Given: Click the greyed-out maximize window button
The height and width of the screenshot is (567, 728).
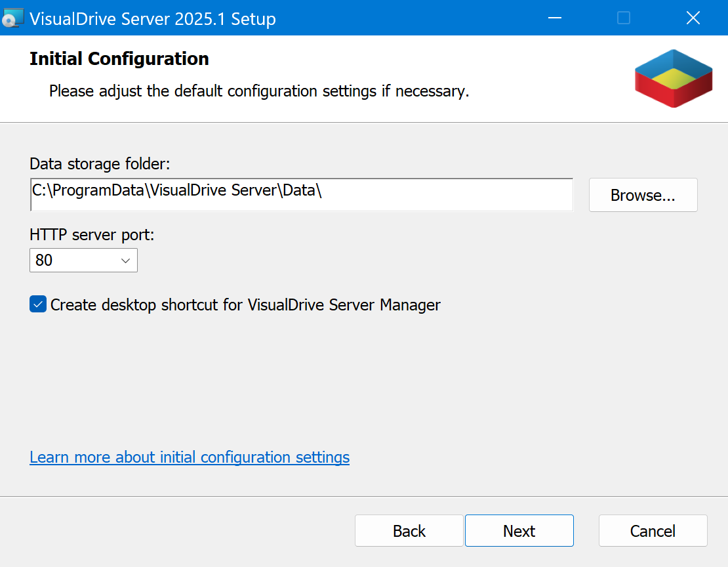Looking at the screenshot, I should point(624,18).
